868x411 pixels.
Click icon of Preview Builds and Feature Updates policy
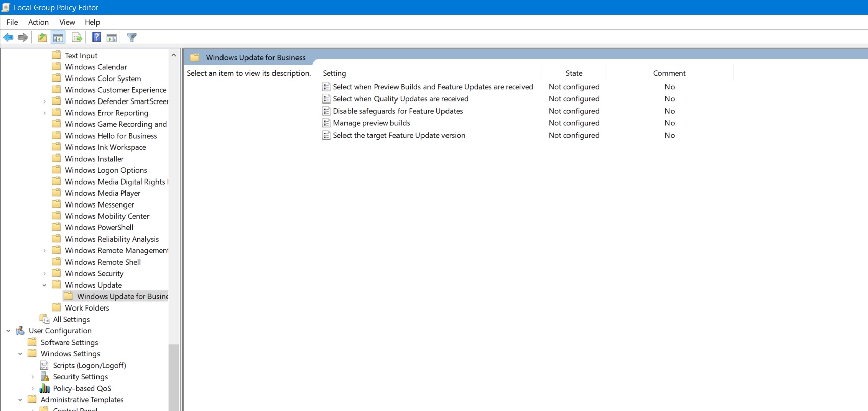coord(326,87)
